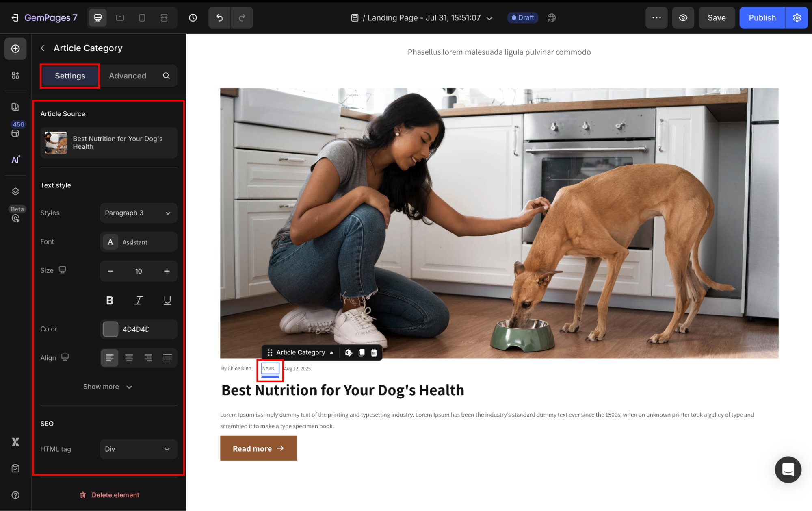Open the HTML tag Div dropdown
The width and height of the screenshot is (812, 511).
(x=138, y=449)
